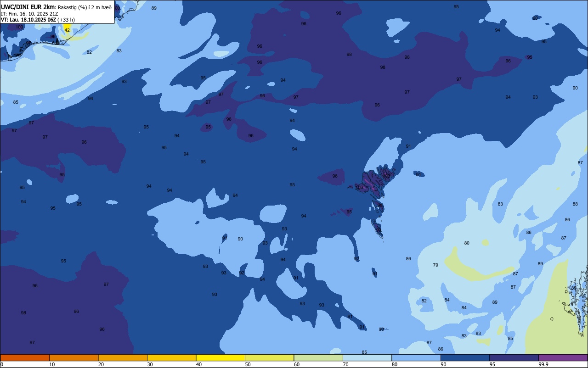The width and height of the screenshot is (588, 368).
Task: Click the '99.9' tick label in the legend
Action: tap(543, 364)
